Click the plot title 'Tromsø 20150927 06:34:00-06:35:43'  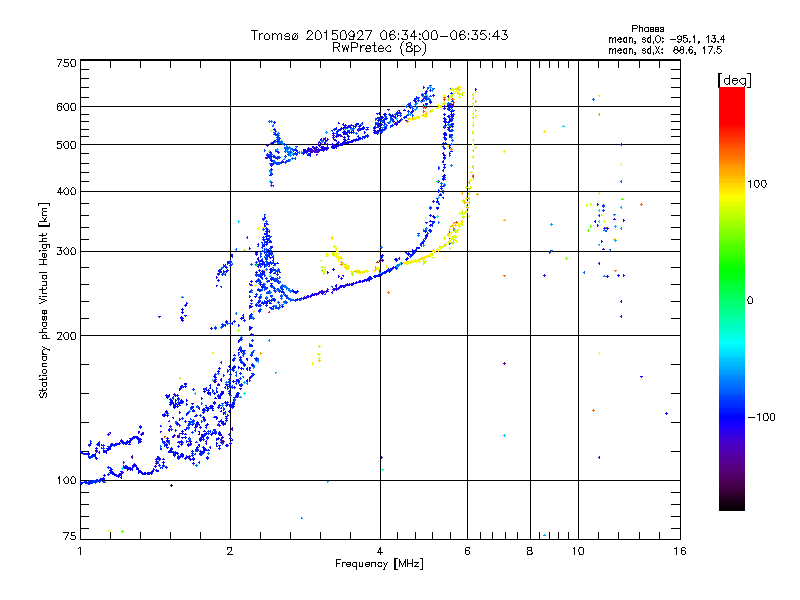(379, 35)
